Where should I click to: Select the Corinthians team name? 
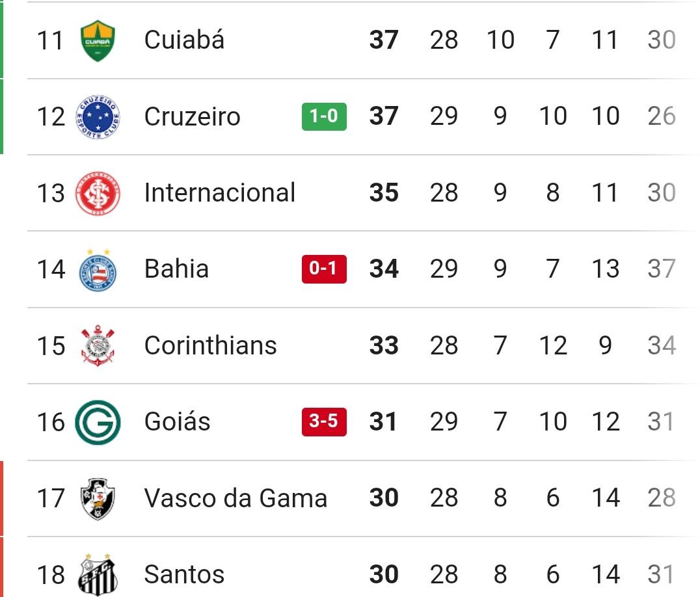(210, 345)
